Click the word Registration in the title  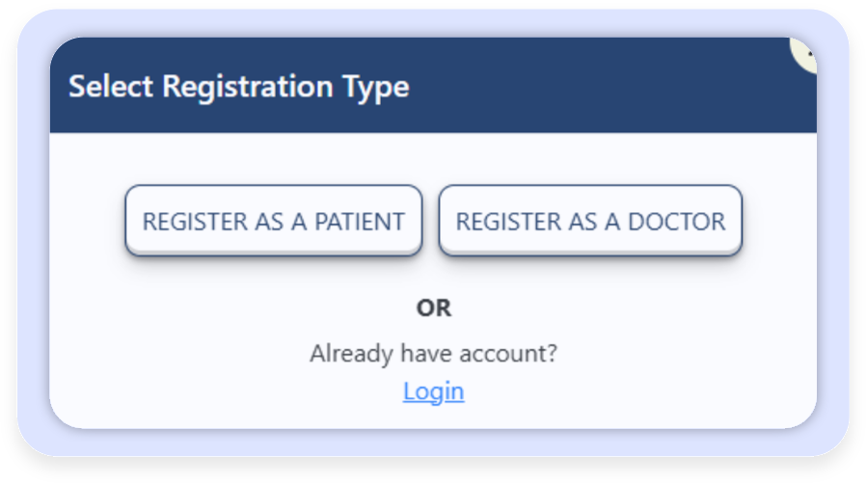(248, 87)
